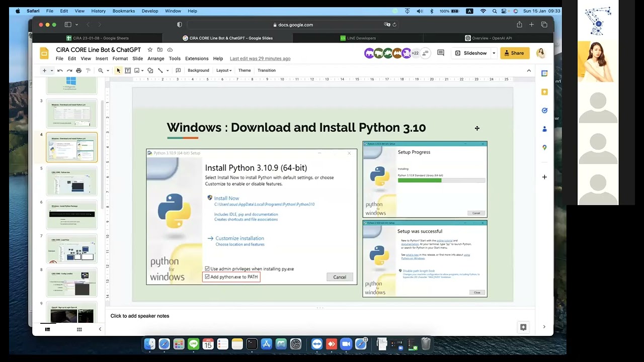Expand the line type dropdown arrow
Viewport: 644px width, 362px height.
167,70
